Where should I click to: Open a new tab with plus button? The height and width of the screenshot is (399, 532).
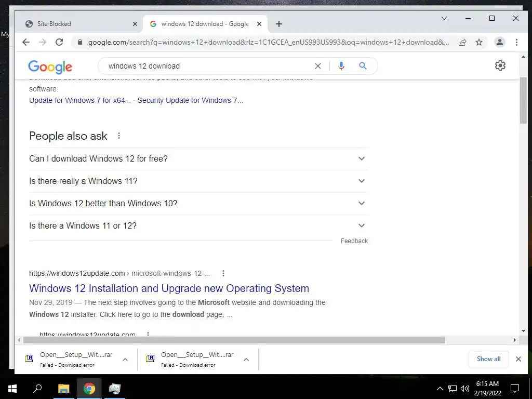pos(278,24)
